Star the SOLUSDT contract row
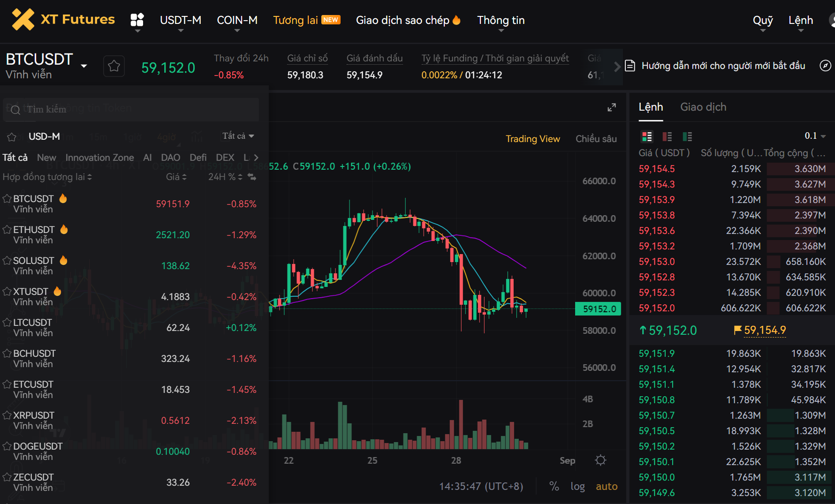Viewport: 835px width, 504px height. 7,260
